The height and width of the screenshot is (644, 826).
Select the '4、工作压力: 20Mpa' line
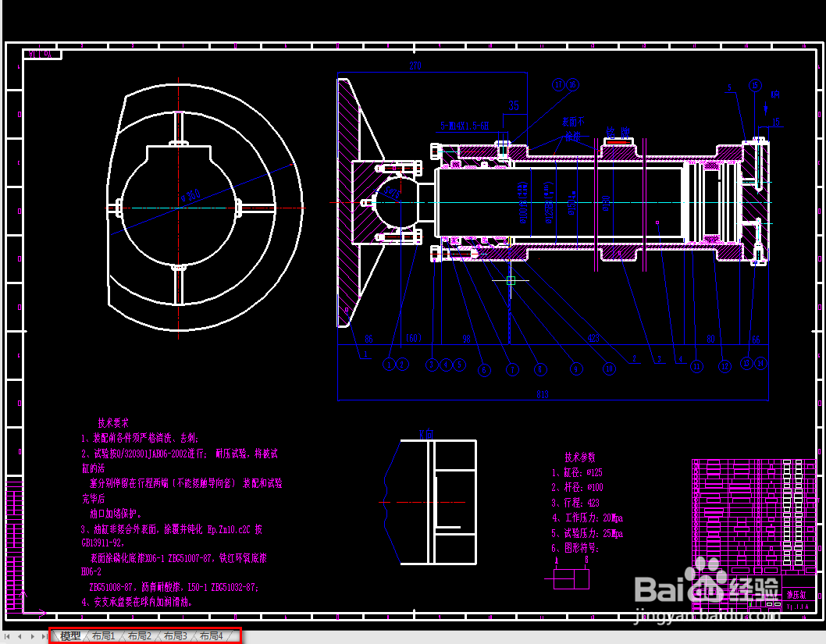pos(587,518)
